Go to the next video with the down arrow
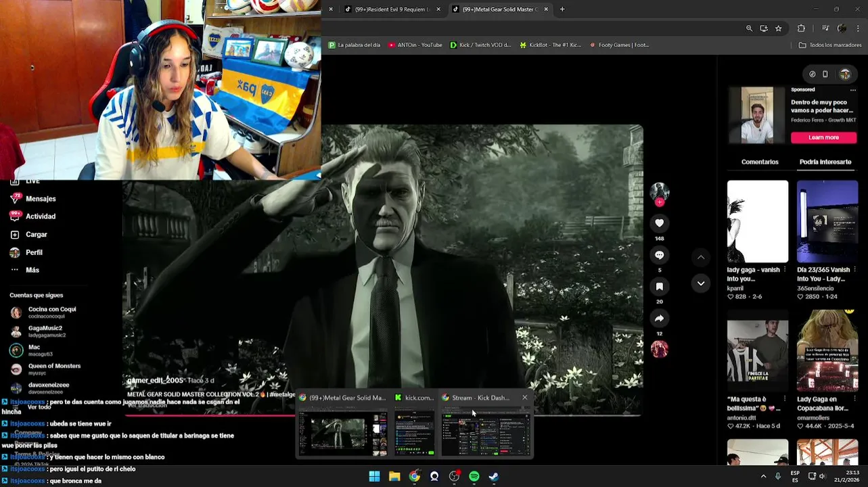This screenshot has width=868, height=487. 701,283
